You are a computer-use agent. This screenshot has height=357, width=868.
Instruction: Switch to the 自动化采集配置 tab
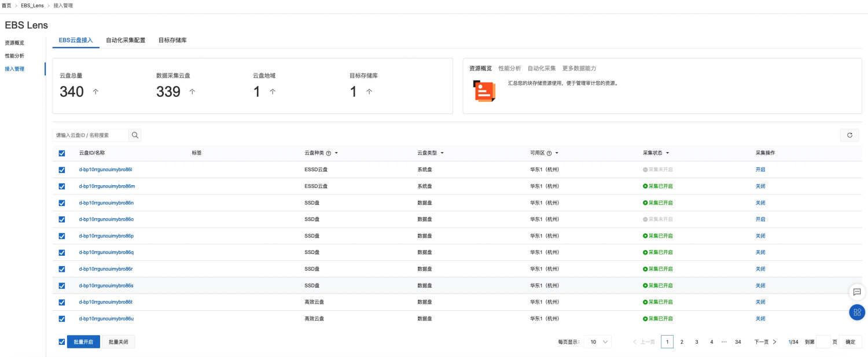point(126,41)
